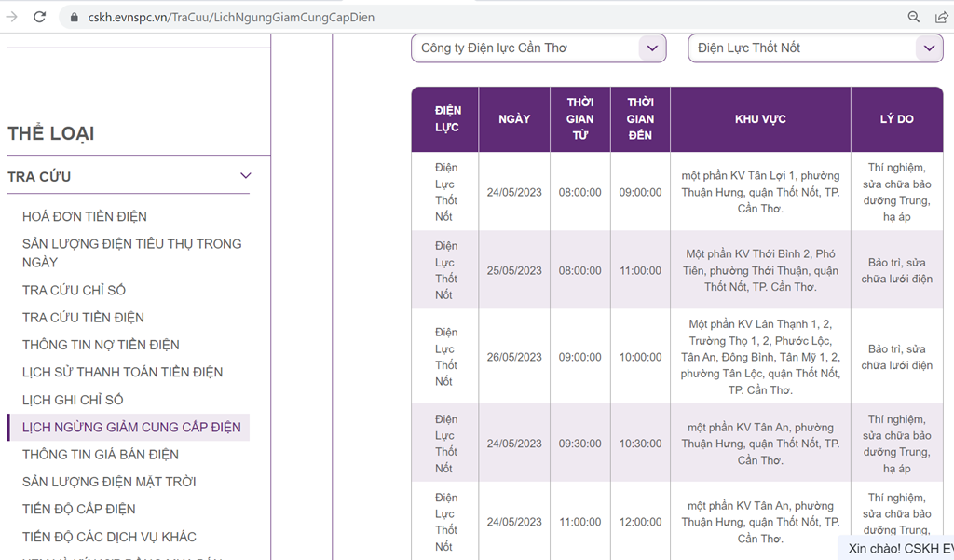Image resolution: width=954 pixels, height=560 pixels.
Task: Open LỊCH SỬ THANH TOÁN TIỀN ĐIỆN
Action: pos(123,373)
